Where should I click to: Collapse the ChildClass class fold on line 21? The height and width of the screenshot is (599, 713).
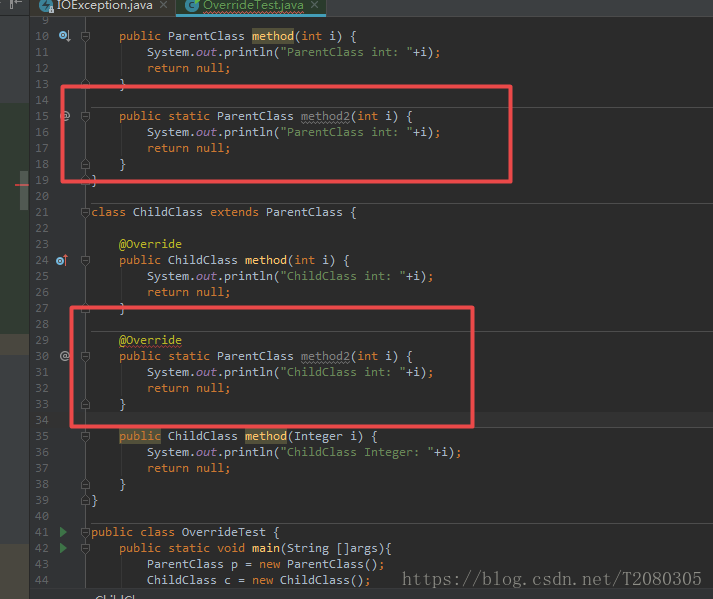click(85, 212)
